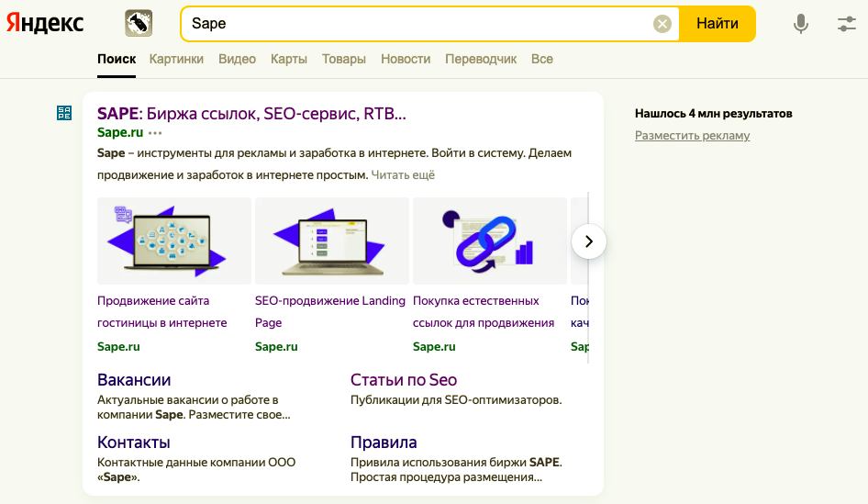Open the Контакты sitelink

(133, 442)
